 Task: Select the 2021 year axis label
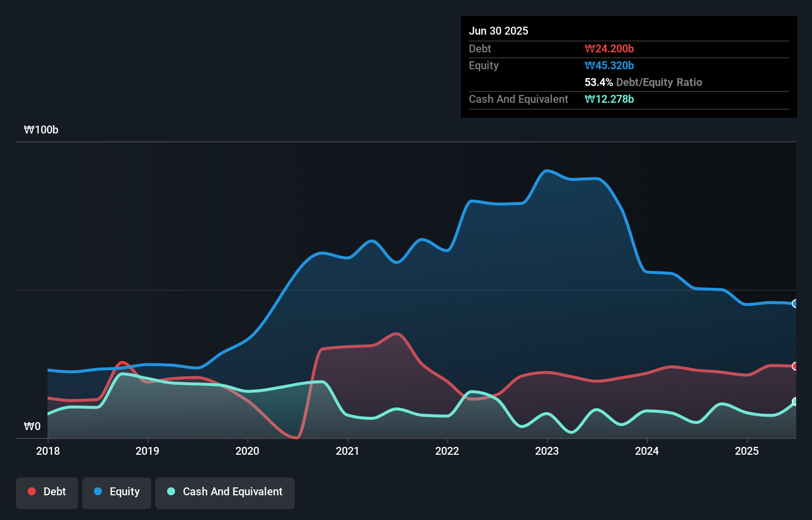(348, 451)
